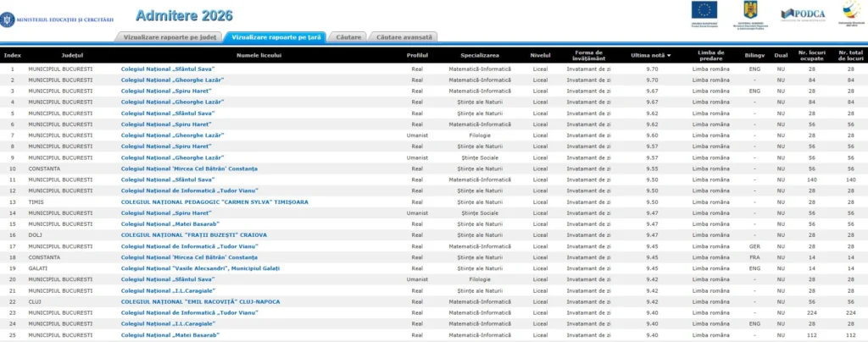This screenshot has width=868, height=342.
Task: Click TIMIS county cell in row 13
Action: (x=36, y=201)
